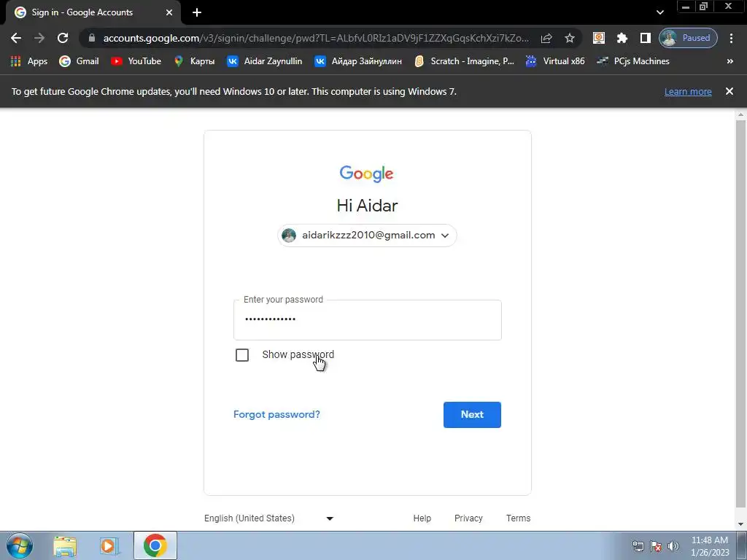The width and height of the screenshot is (747, 560).
Task: Reload the page with the refresh icon
Action: pyautogui.click(x=63, y=38)
